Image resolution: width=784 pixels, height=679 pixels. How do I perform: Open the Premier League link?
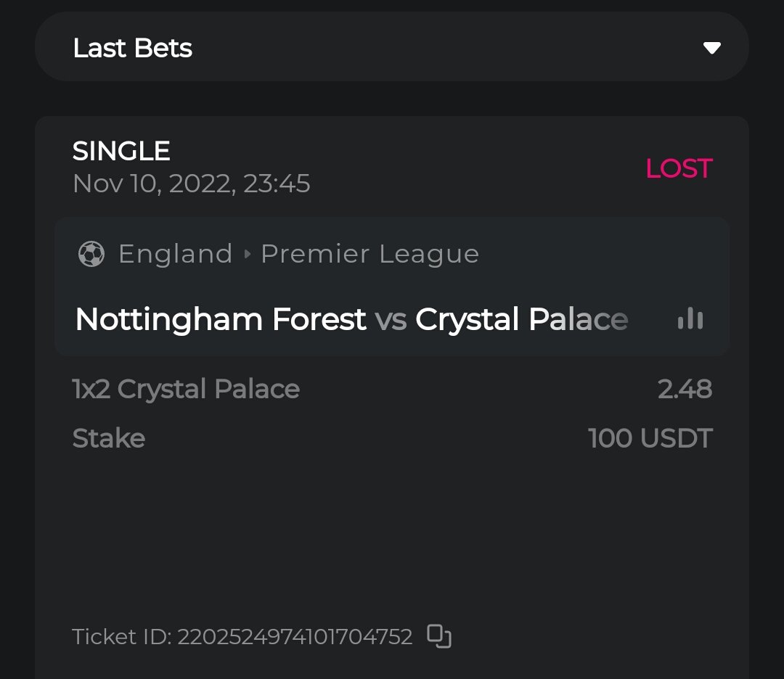(x=369, y=255)
